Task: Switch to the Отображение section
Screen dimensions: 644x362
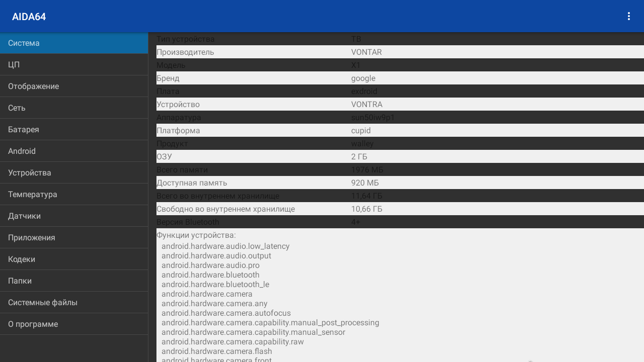Action: pyautogui.click(x=74, y=86)
